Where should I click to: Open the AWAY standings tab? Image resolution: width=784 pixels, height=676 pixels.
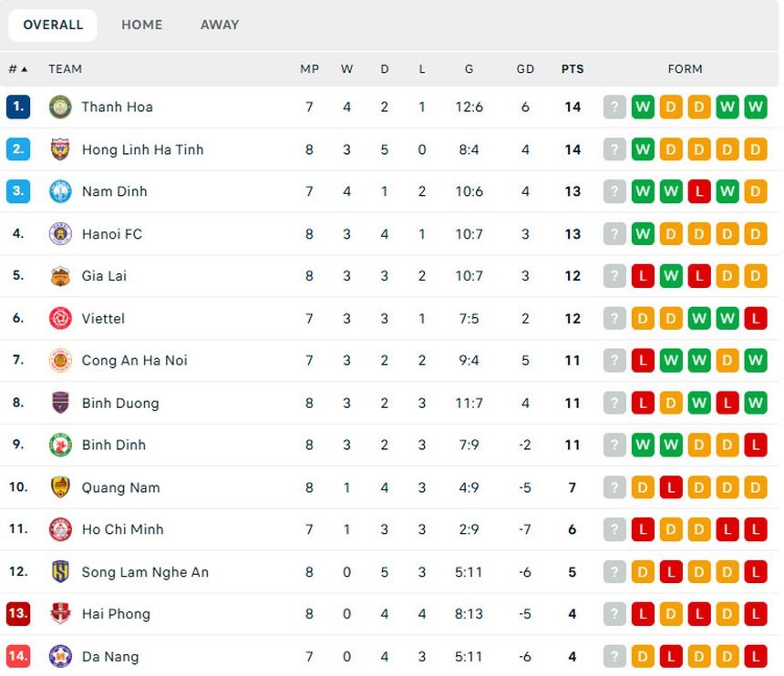219,25
